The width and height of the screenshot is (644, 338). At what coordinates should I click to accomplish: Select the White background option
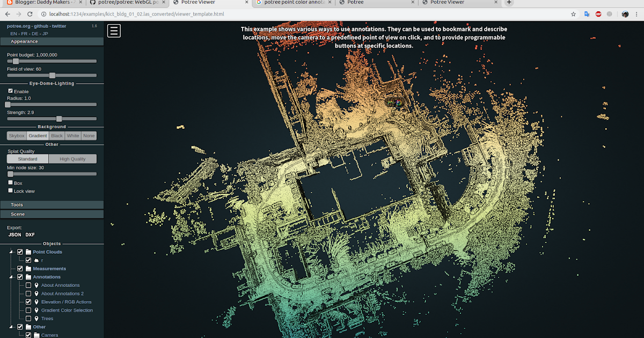(73, 136)
